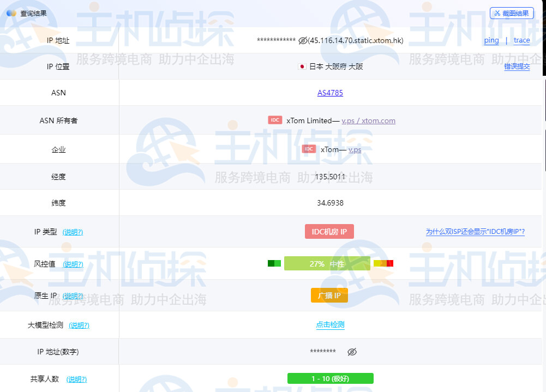Viewport: 546px width, 392px height.
Task: Click the Japan flag icon in IP 位置 row
Action: click(302, 67)
